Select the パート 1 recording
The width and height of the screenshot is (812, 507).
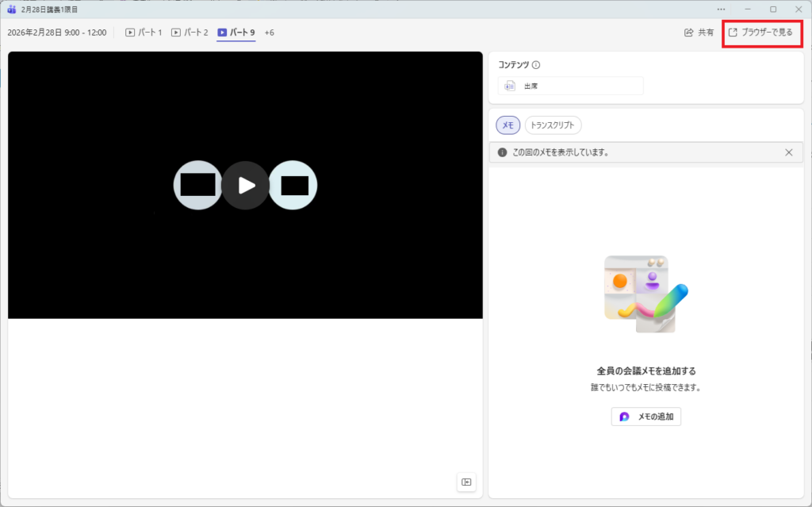(x=144, y=33)
